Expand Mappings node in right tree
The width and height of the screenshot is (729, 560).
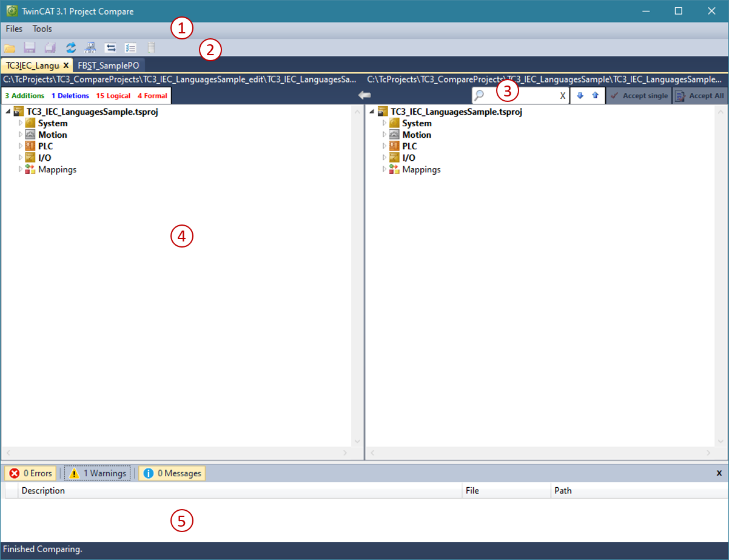coord(385,169)
